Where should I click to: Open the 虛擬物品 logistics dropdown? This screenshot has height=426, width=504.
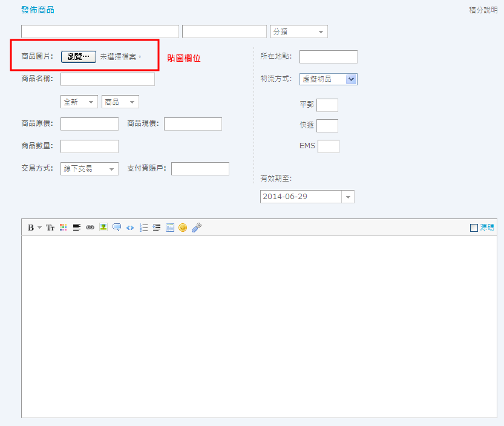(329, 79)
